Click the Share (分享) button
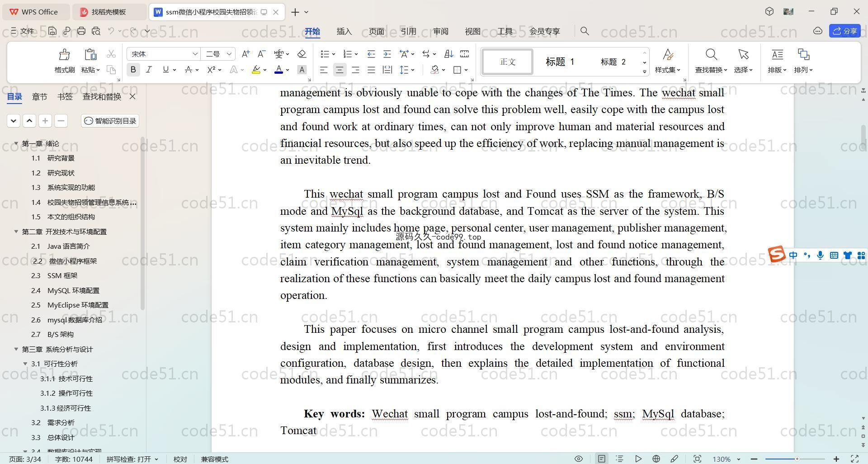The height and width of the screenshot is (464, 868). (x=845, y=31)
